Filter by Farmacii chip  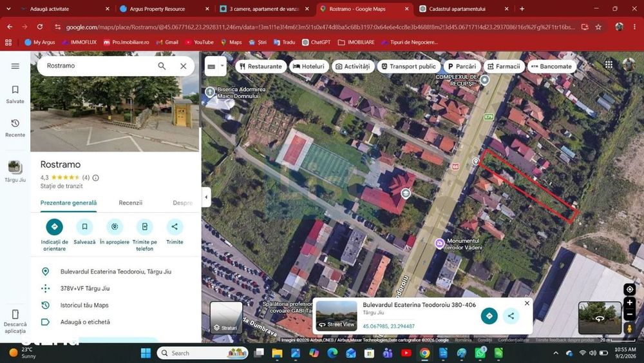click(x=504, y=66)
